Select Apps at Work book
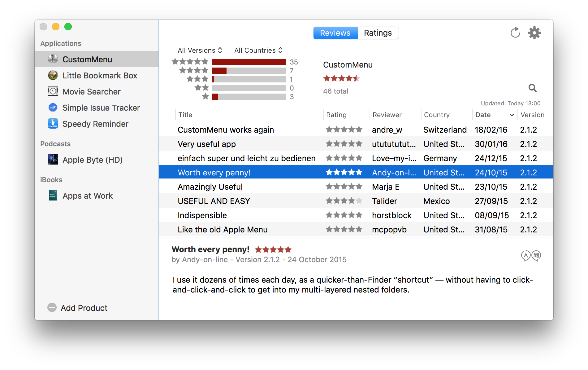 click(x=97, y=196)
